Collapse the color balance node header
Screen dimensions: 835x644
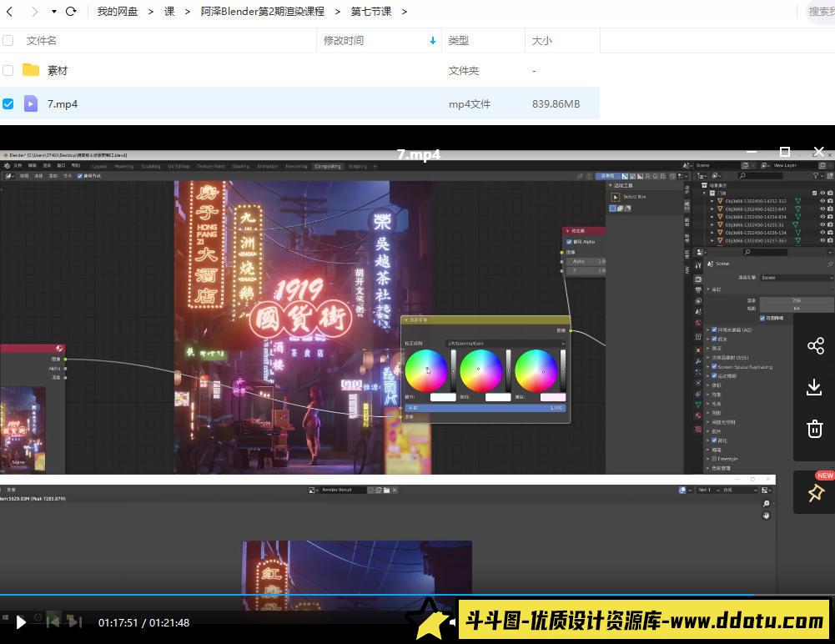(406, 320)
